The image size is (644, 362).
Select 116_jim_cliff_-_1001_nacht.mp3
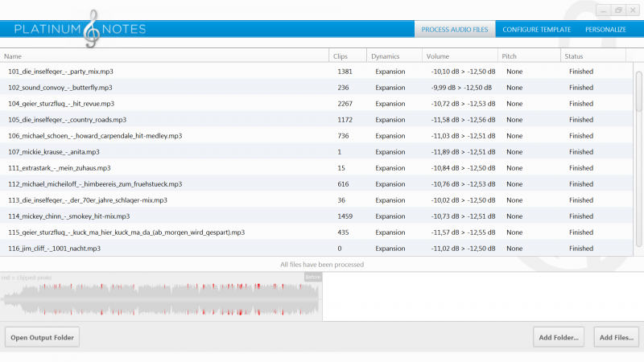pos(54,249)
